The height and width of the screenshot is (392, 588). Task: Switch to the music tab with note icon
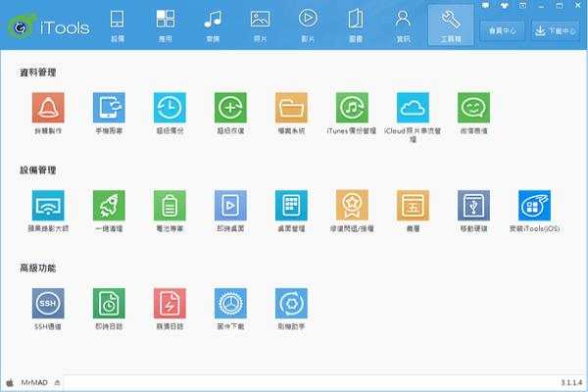[213, 25]
